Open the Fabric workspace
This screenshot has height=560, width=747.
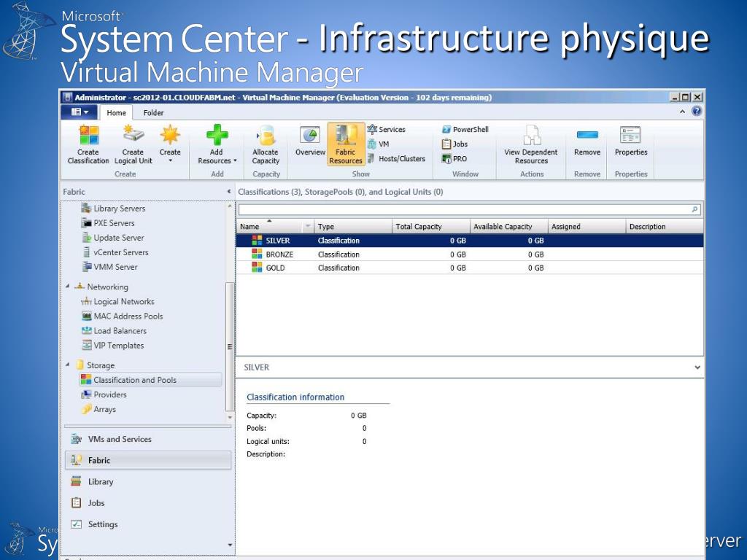[x=147, y=461]
